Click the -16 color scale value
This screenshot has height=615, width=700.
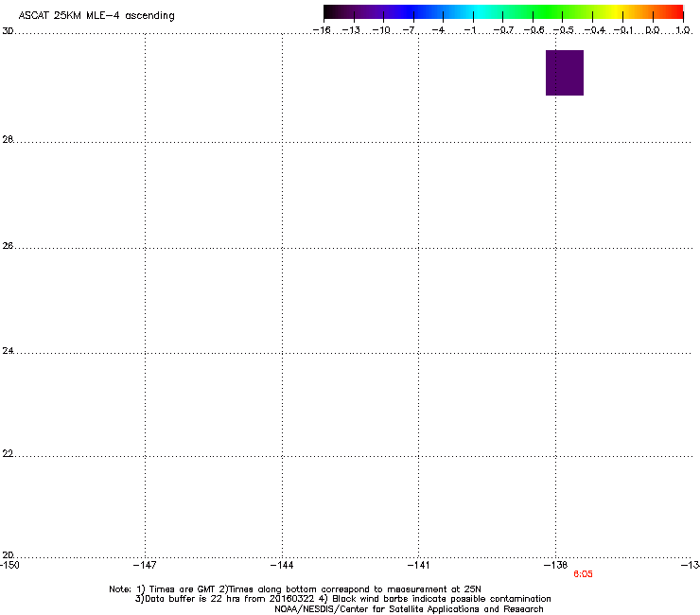click(322, 30)
